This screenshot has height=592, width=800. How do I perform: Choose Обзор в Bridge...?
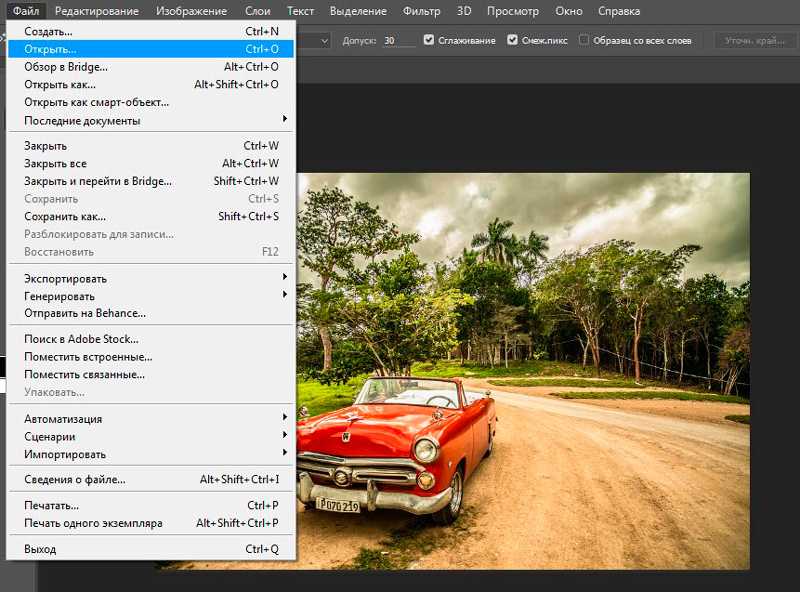point(151,67)
